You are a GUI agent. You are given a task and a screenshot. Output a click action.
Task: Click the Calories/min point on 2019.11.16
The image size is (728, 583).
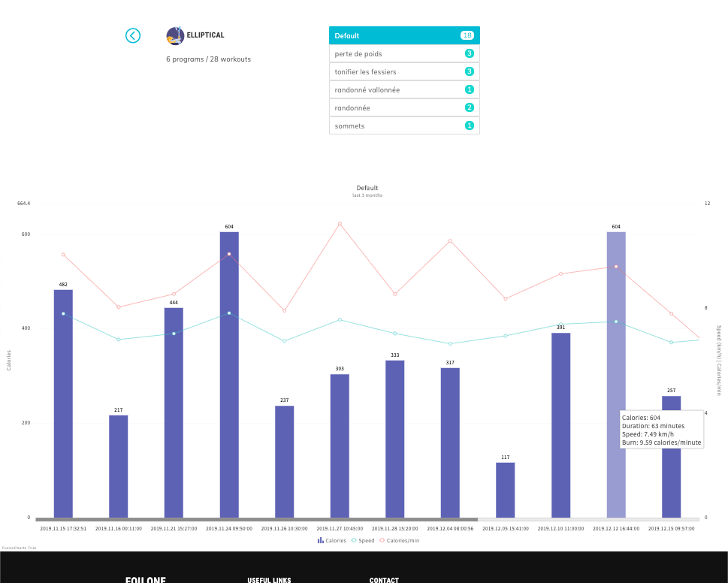click(119, 307)
